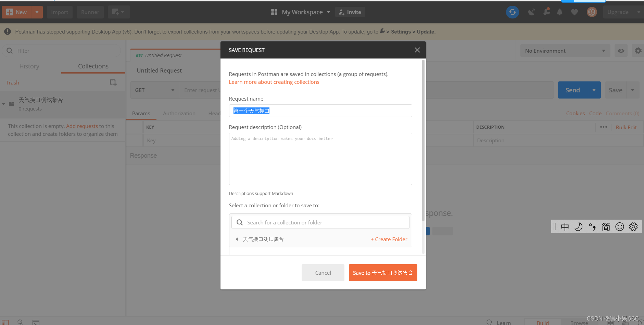Toggle the IME 简 simplified icon

(606, 226)
